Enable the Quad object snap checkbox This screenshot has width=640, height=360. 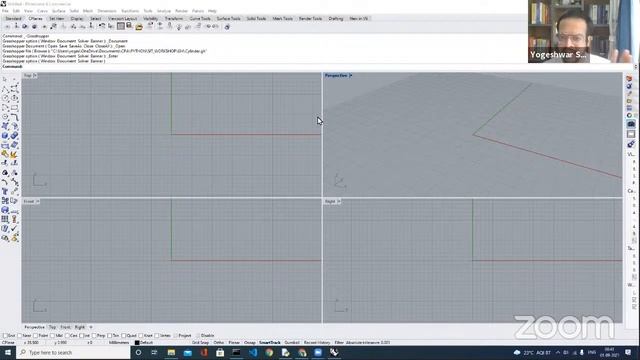tap(123, 336)
